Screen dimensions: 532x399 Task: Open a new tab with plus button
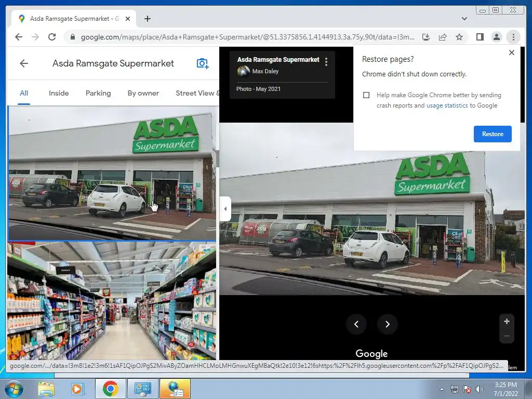click(x=147, y=19)
